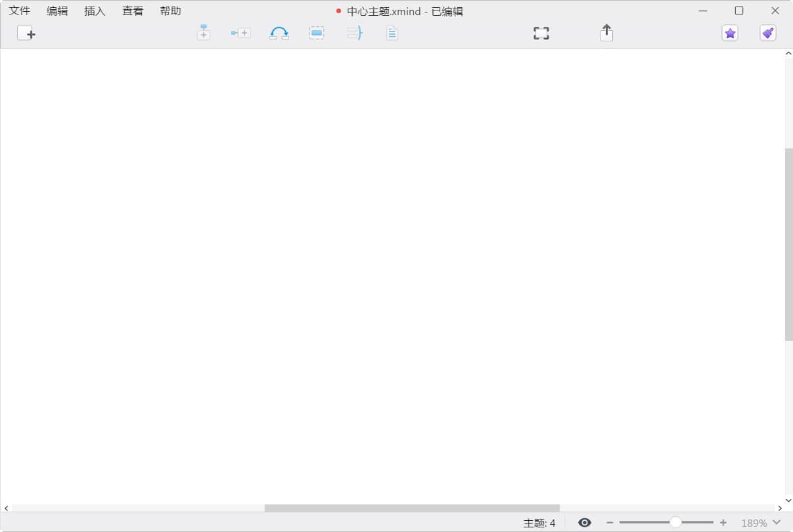Add a relationship with the curved arrow icon

click(279, 33)
